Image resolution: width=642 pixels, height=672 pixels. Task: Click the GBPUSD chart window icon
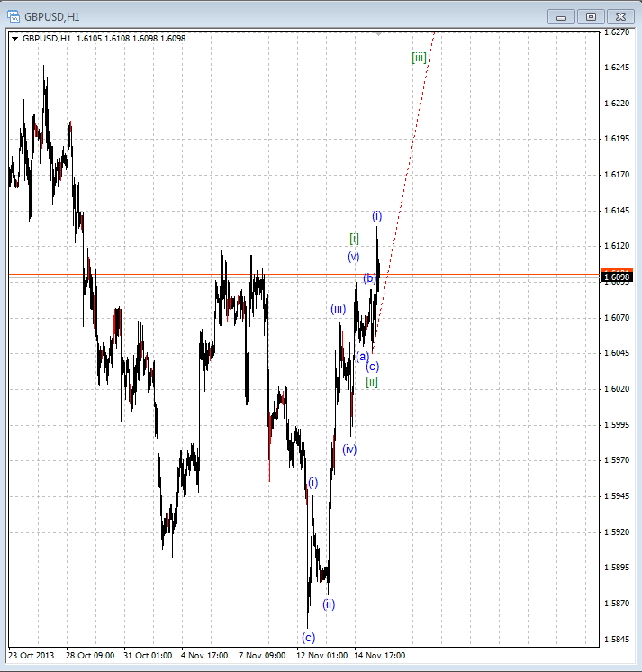click(x=14, y=17)
